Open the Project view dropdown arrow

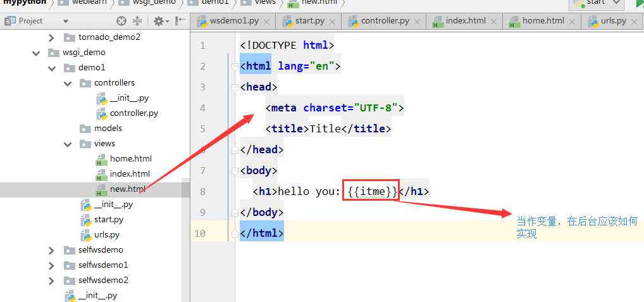(x=65, y=21)
